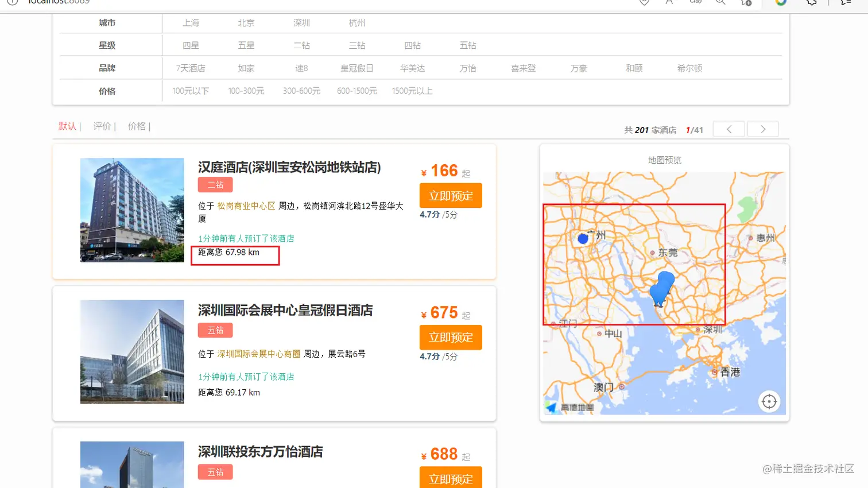
Task: Sort results by 价格
Action: [x=137, y=126]
